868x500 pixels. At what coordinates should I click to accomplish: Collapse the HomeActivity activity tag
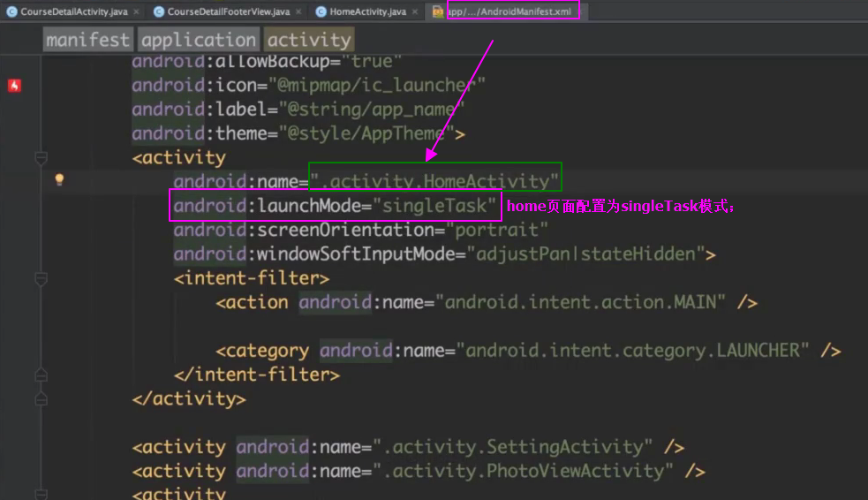41,158
